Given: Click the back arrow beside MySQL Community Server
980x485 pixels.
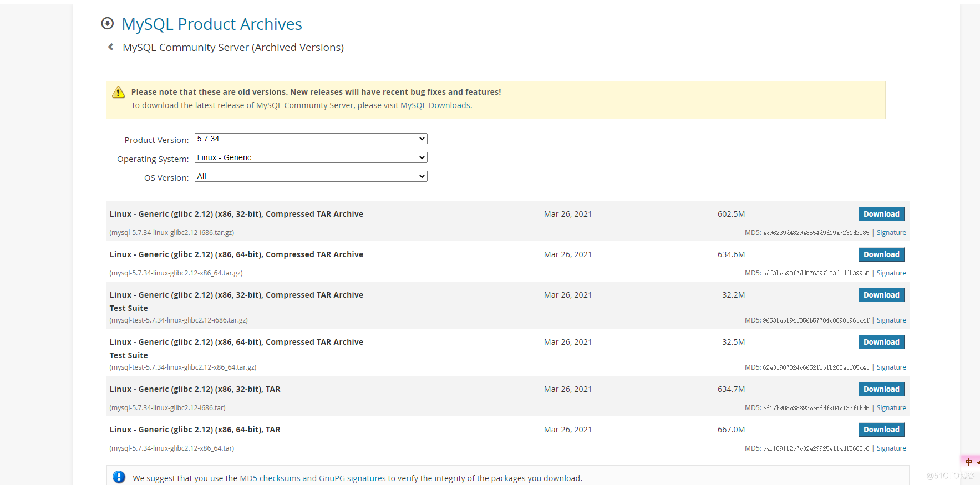Looking at the screenshot, I should point(110,47).
